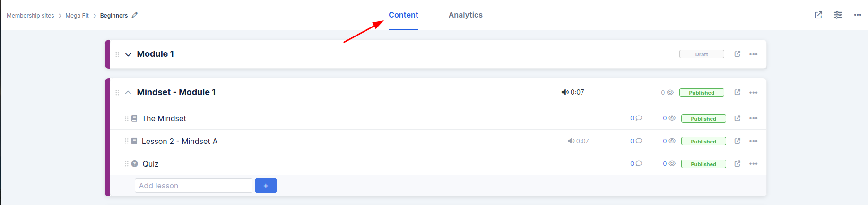Open three-dots menu for Lesson 2 - Mindset A
The width and height of the screenshot is (868, 205).
point(754,141)
